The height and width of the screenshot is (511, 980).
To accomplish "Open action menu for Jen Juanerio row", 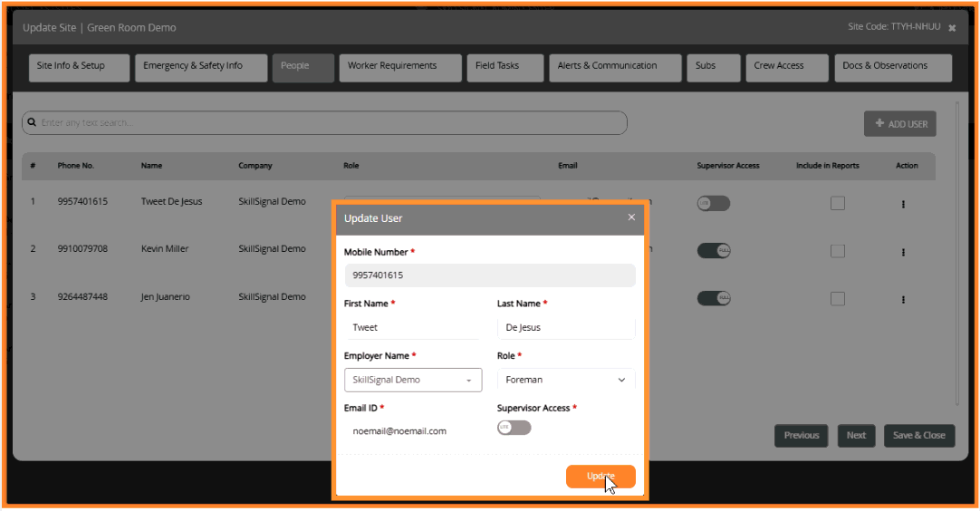I will coord(903,300).
